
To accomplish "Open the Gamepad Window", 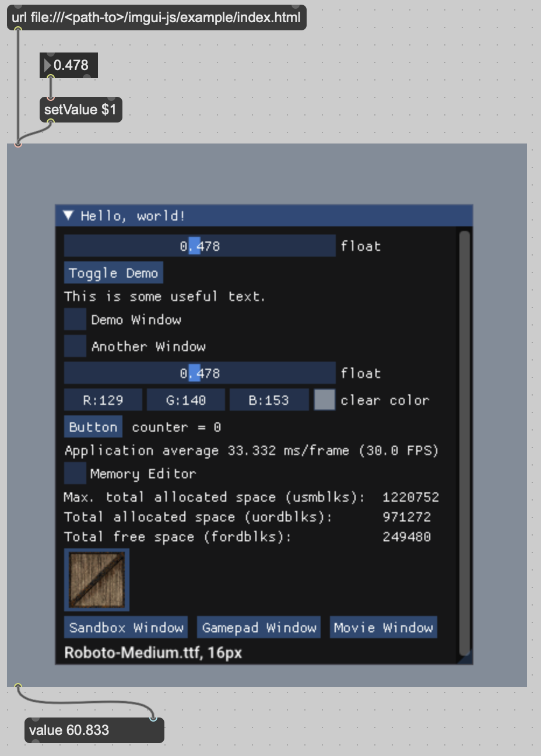I will click(259, 628).
